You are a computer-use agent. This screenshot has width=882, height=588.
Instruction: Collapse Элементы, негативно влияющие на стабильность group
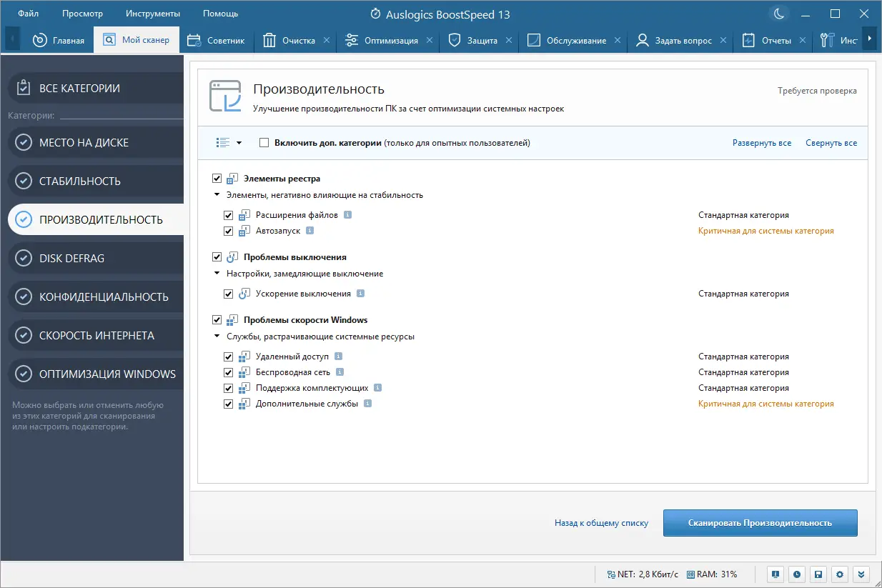[x=217, y=194]
